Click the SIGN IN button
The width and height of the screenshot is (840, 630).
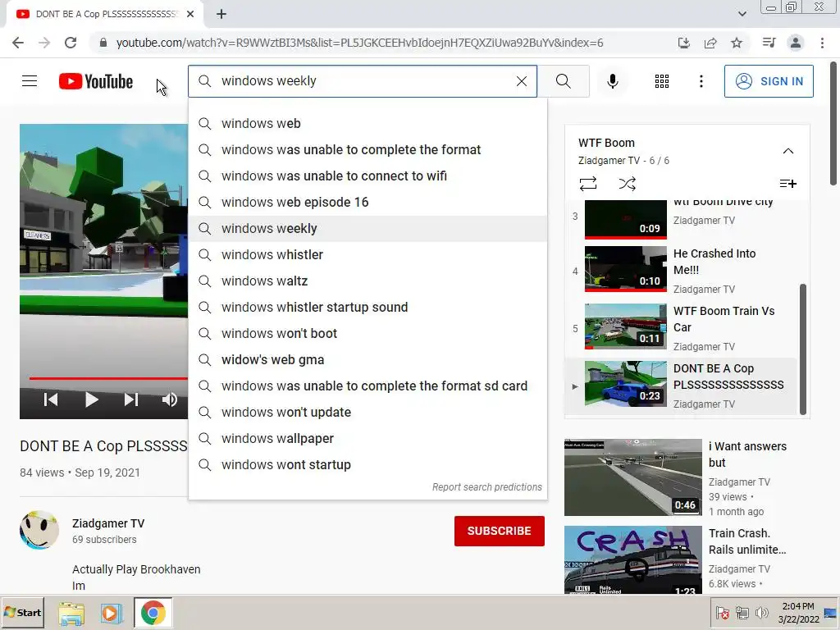[x=769, y=81]
